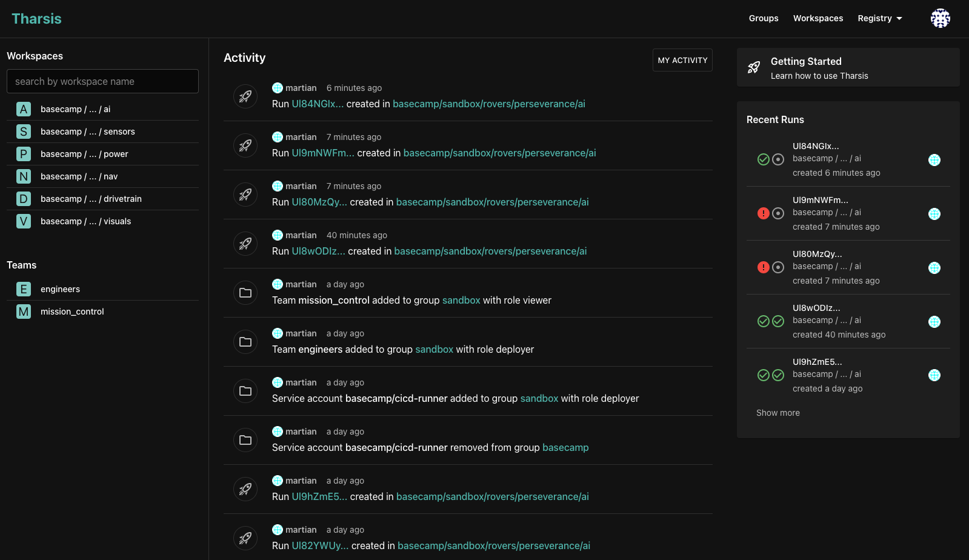This screenshot has height=560, width=969.
Task: Click Getting Started rocket icon
Action: 754,67
